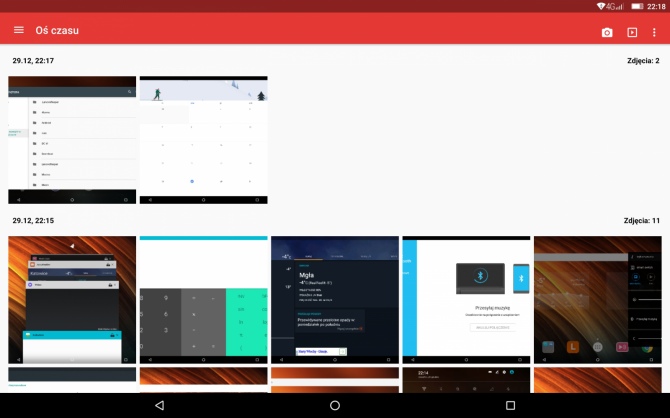
Task: Tap the Android back button
Action: point(159,405)
